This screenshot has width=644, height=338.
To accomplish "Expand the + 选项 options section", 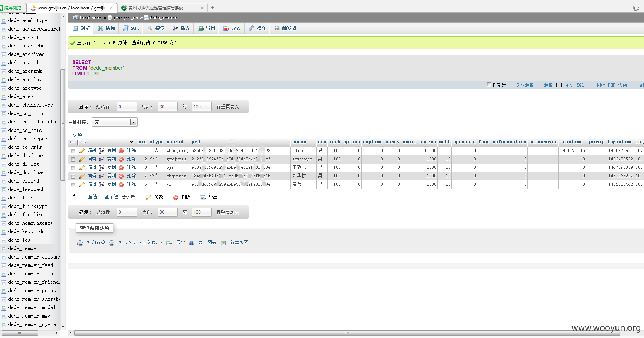I will pyautogui.click(x=75, y=135).
